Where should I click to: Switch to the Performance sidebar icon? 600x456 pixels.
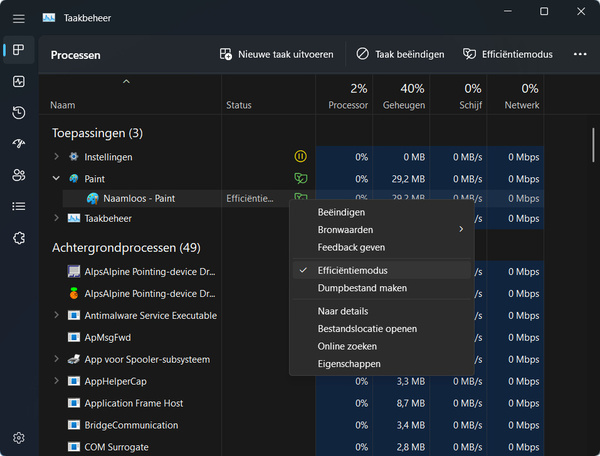(18, 81)
